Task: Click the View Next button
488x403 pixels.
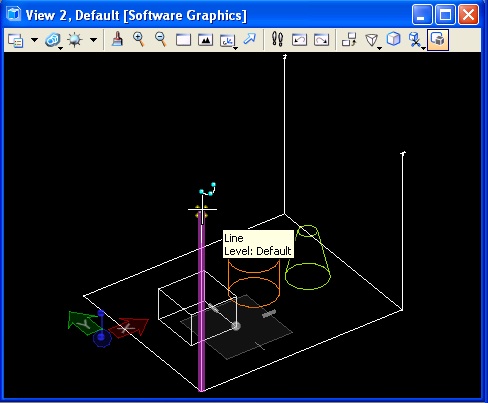Action: 321,40
